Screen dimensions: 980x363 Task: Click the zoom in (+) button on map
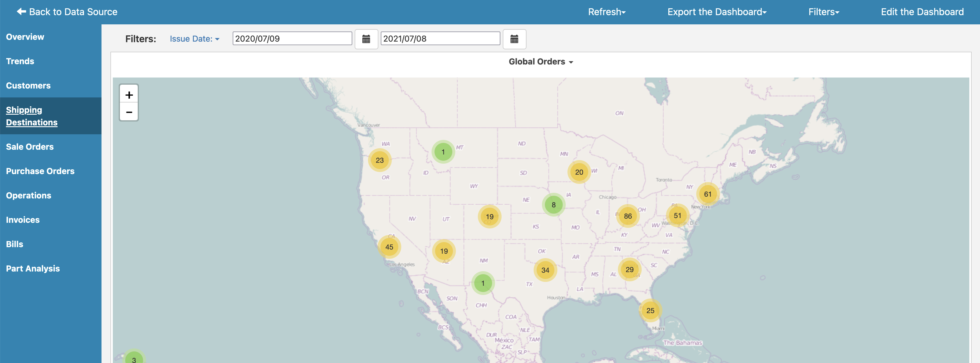coord(129,94)
